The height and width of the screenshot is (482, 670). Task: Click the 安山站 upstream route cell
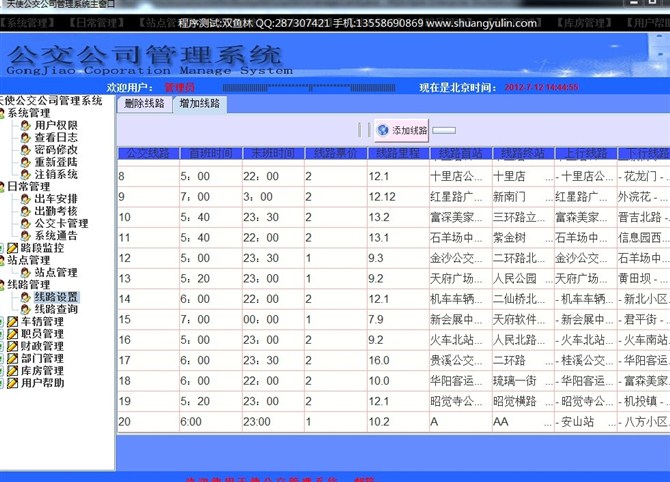[x=586, y=422]
